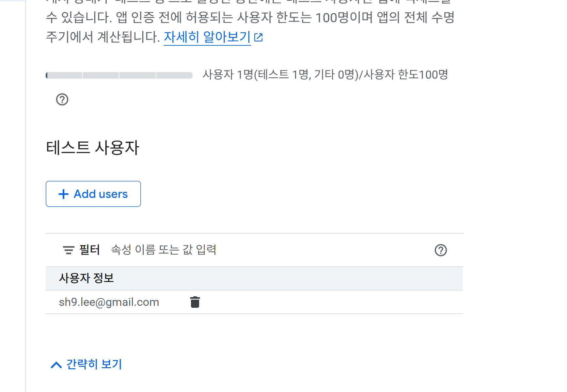Screen dimensions: 567x392
Task: Collapse the section via 간략히 보기
Action: click(x=94, y=364)
